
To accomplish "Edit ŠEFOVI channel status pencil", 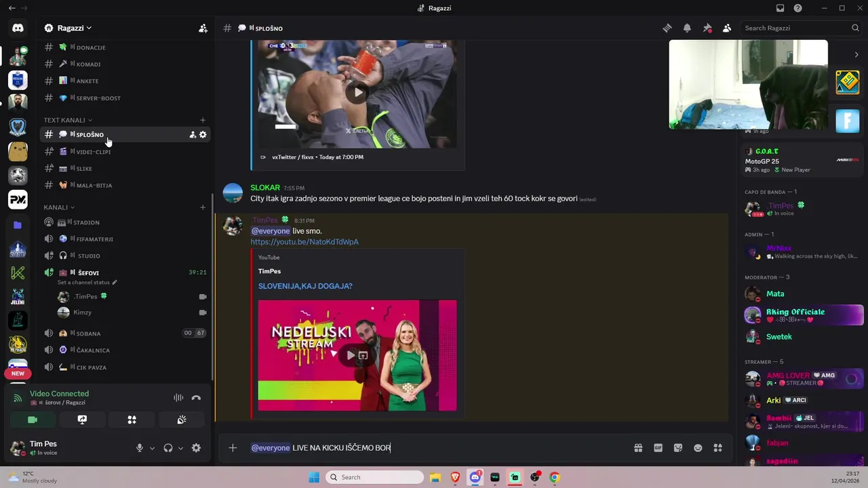I will click(x=115, y=282).
